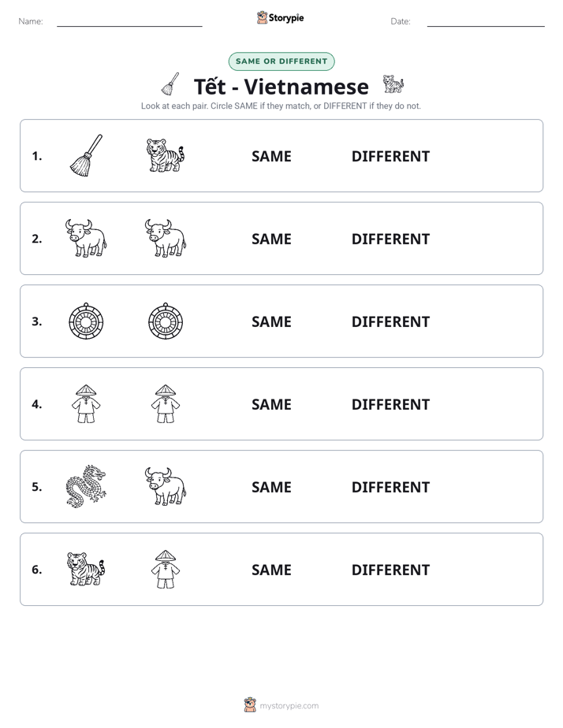This screenshot has height=728, width=563.
Task: Mark DIFFERENT for row 6
Action: [390, 570]
